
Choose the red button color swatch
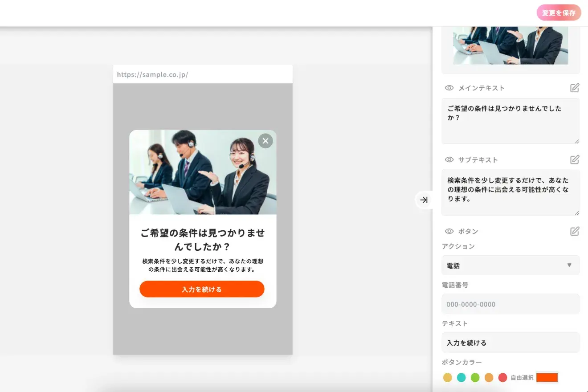503,378
